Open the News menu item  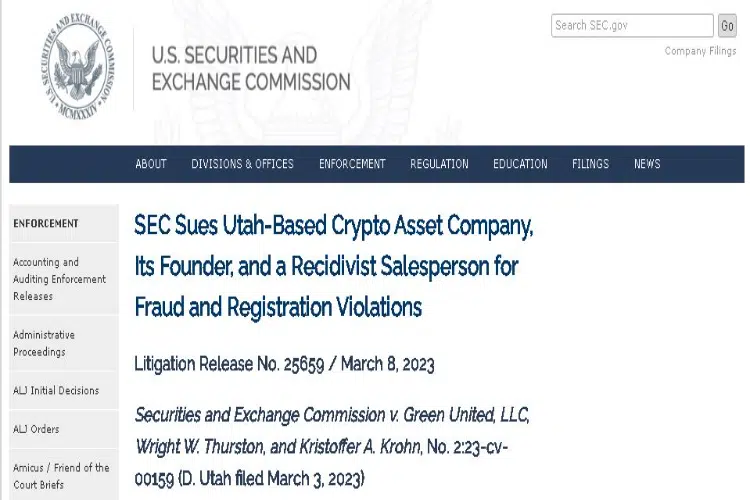tap(647, 164)
